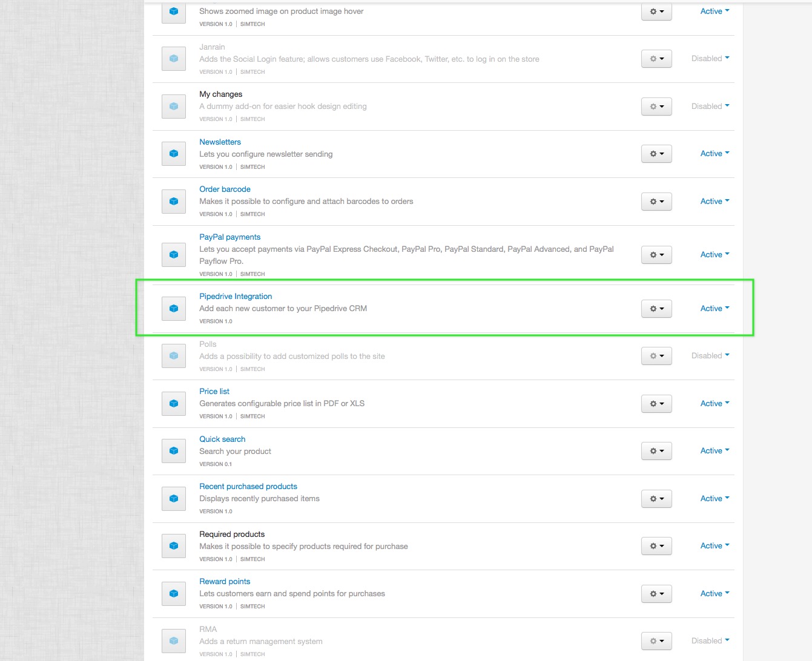812x661 pixels.
Task: Change Janrain status from Disabled
Action: (710, 59)
